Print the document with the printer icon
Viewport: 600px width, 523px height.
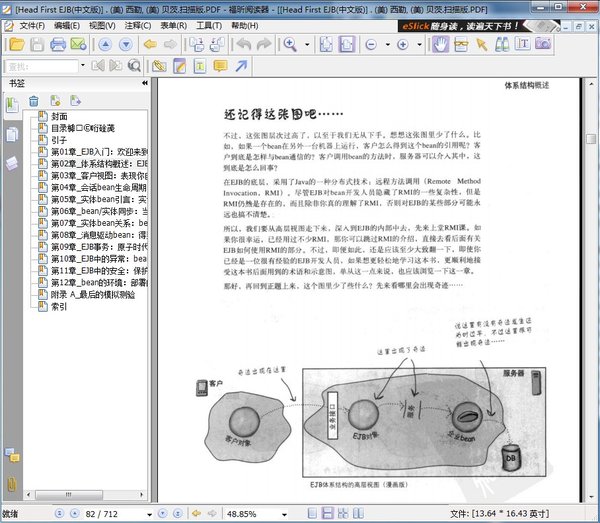coord(58,45)
